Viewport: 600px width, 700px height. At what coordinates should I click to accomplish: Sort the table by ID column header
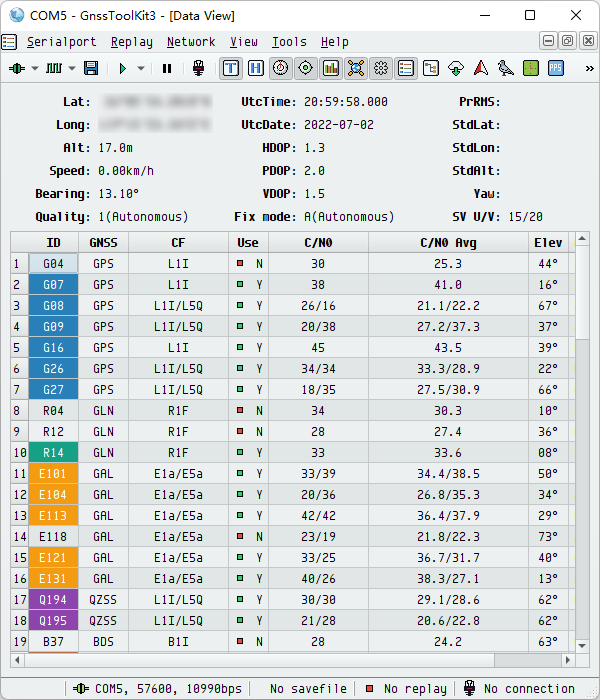pos(54,242)
